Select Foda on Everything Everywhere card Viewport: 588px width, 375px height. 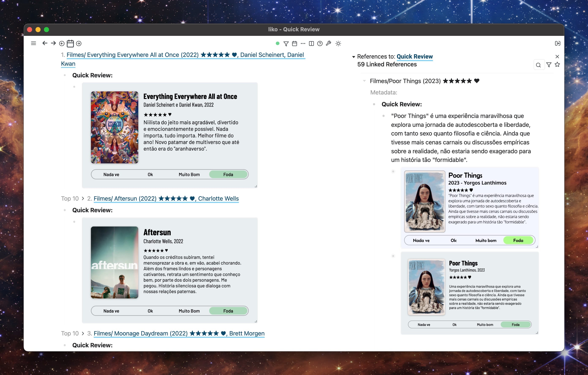228,174
